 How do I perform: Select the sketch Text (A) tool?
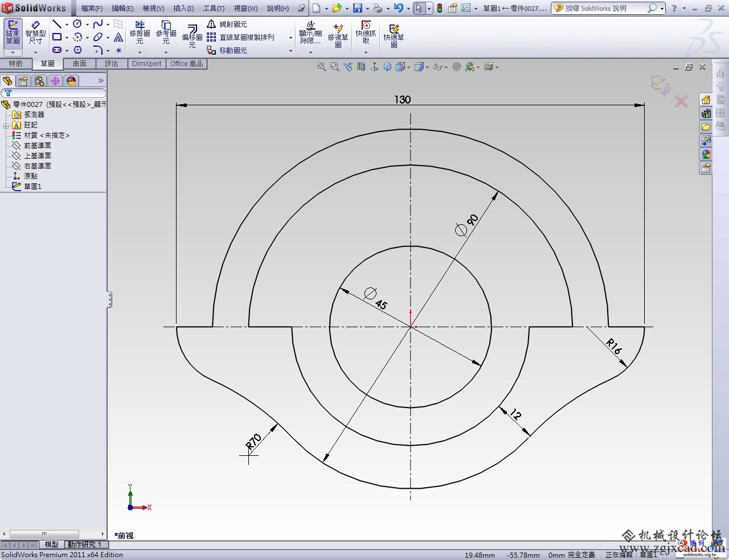[x=118, y=37]
